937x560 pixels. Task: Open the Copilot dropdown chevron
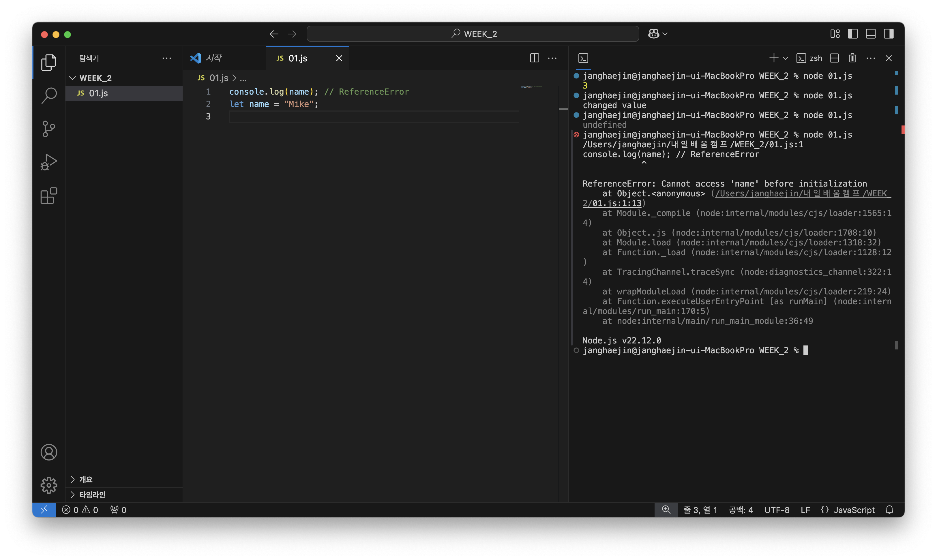tap(665, 34)
